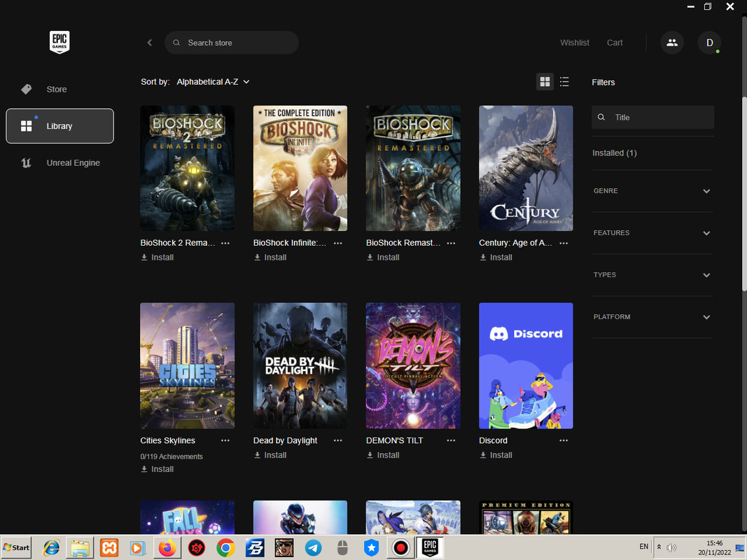This screenshot has width=747, height=560.
Task: Open options for Cities Skylines
Action: [x=225, y=440]
